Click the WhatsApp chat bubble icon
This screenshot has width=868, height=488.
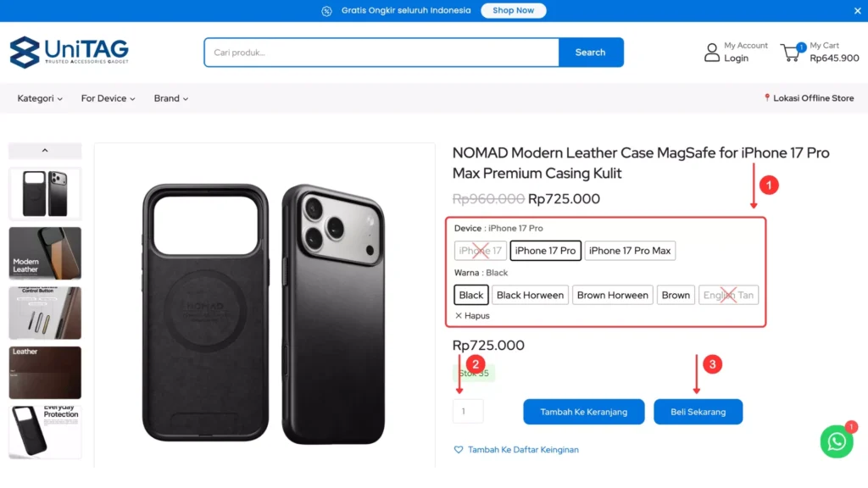(x=836, y=441)
